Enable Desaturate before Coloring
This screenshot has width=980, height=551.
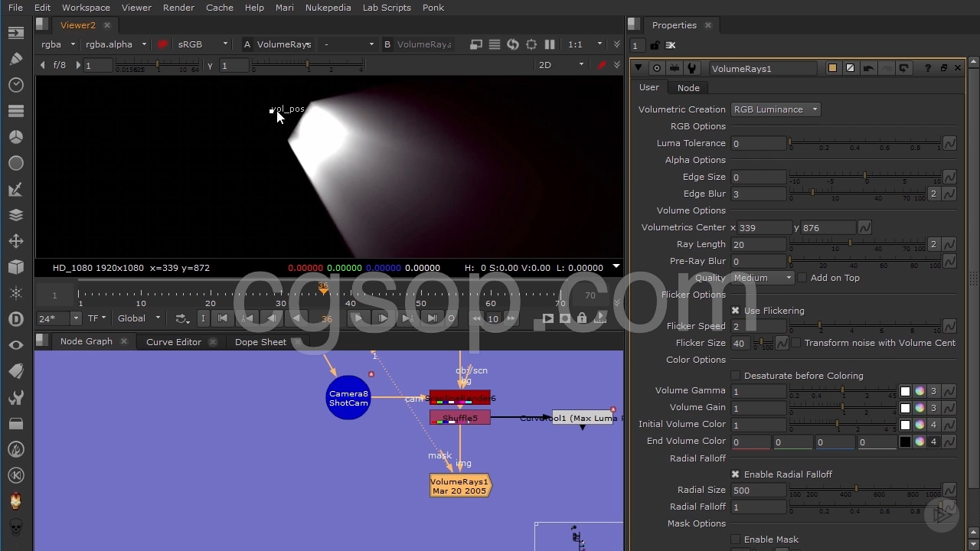[x=736, y=376]
